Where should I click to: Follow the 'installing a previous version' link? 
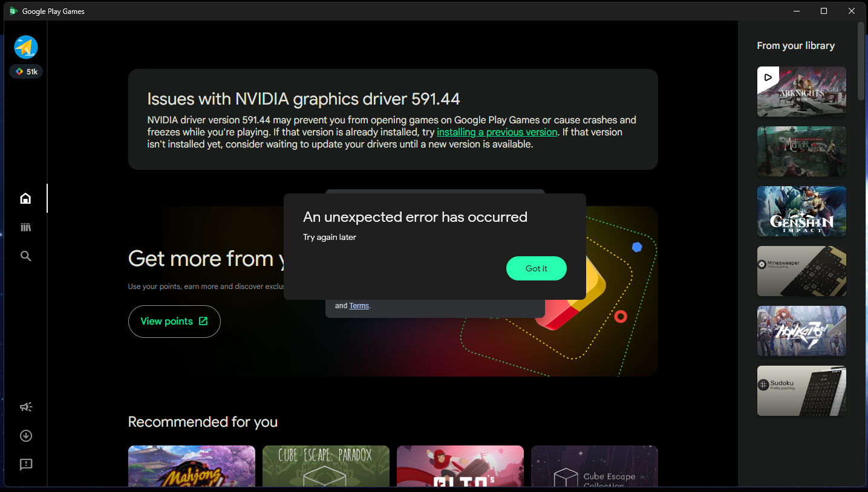coord(497,132)
